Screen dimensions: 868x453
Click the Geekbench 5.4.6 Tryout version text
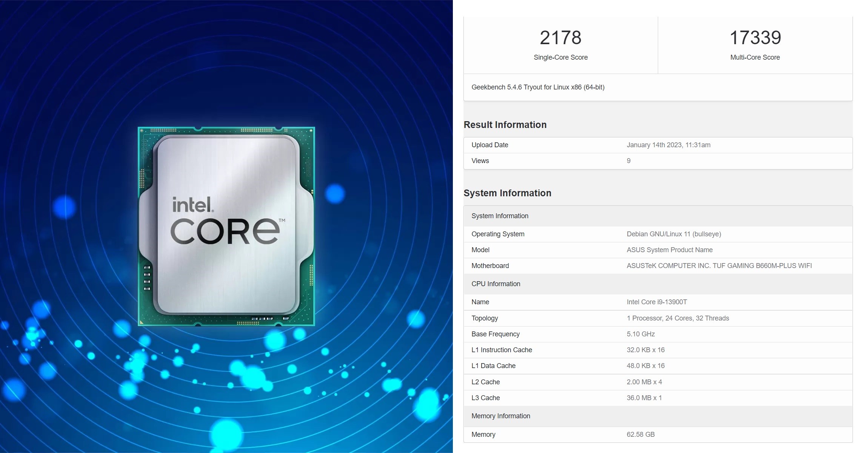point(538,87)
